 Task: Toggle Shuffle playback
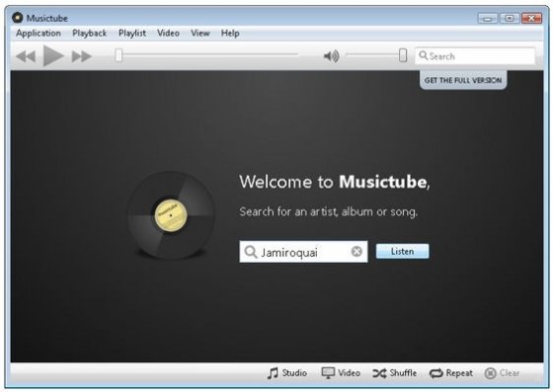(x=395, y=373)
